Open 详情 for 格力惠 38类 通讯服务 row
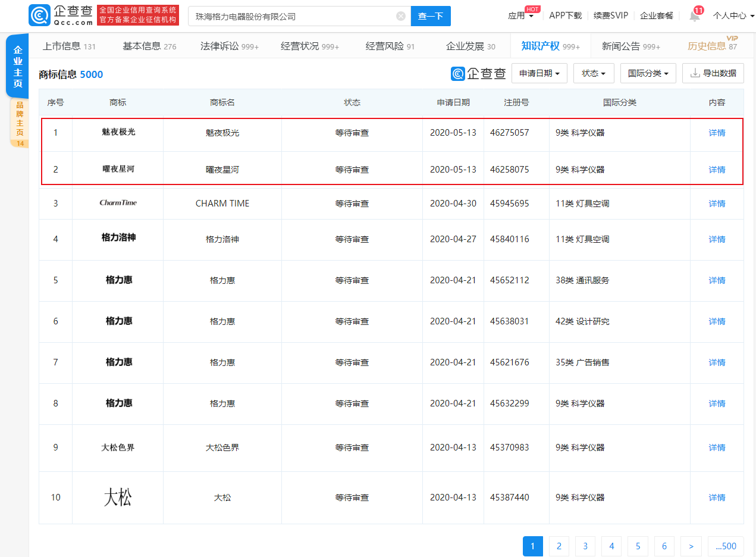The height and width of the screenshot is (557, 756). click(x=717, y=280)
